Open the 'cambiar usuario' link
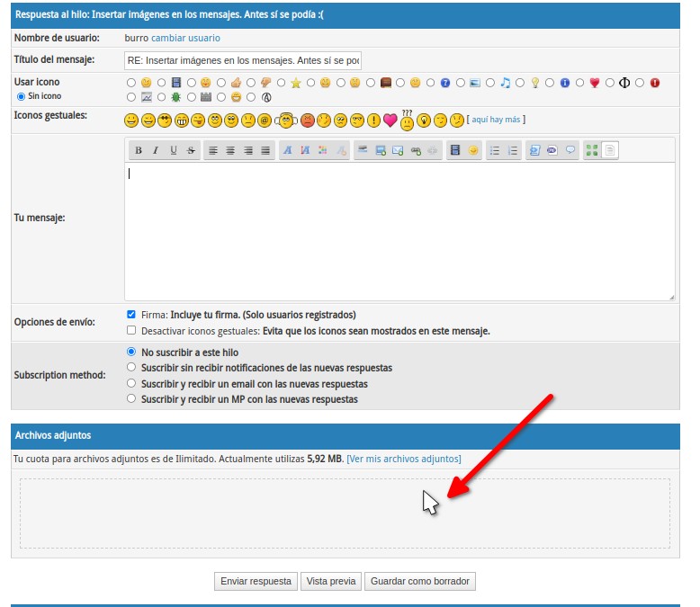The height and width of the screenshot is (607, 700). 185,38
